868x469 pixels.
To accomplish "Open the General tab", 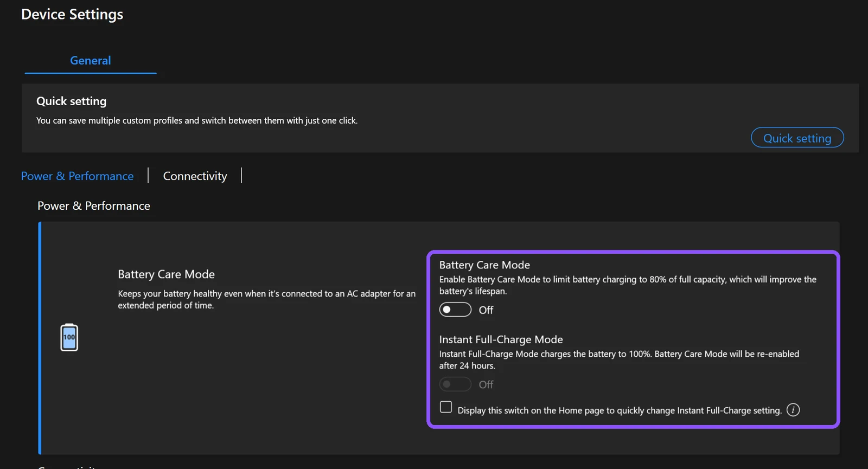I will point(91,61).
